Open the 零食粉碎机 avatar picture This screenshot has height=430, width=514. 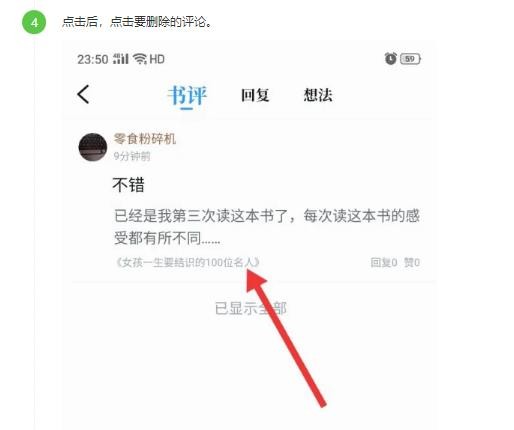tap(93, 147)
